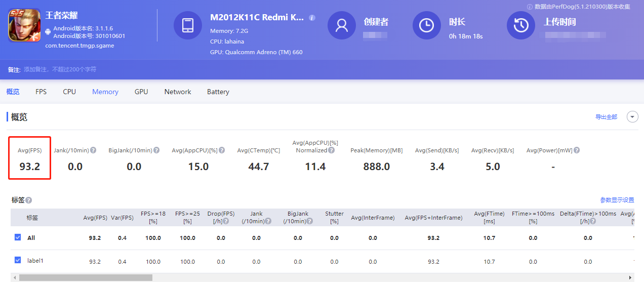Click the creator user avatar icon
This screenshot has height=287, width=644.
pos(341,25)
